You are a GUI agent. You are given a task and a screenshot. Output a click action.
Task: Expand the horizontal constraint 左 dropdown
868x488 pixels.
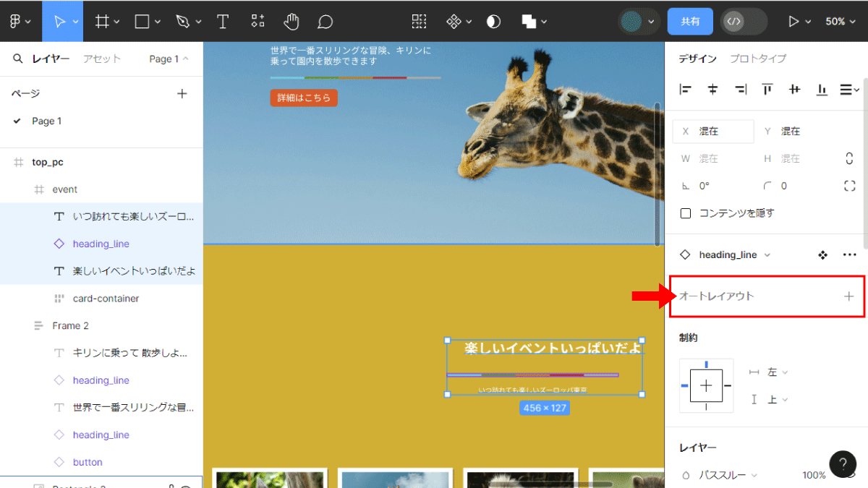(778, 372)
